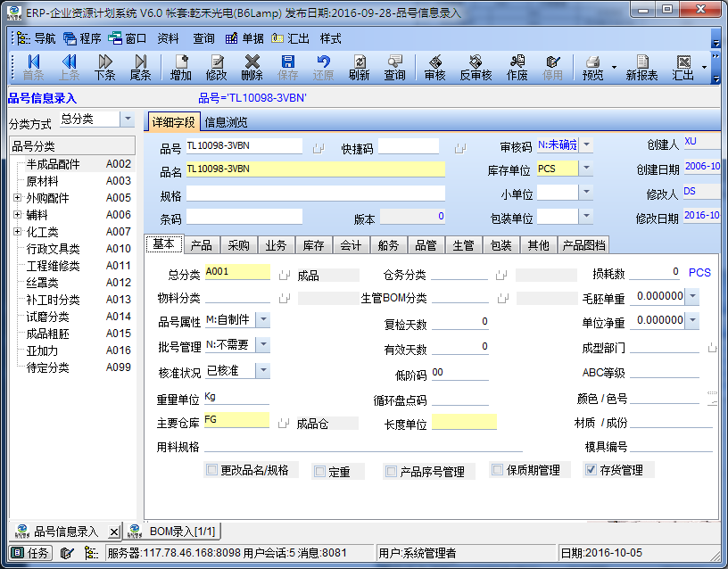Approve record with 审核 icon

(435, 67)
